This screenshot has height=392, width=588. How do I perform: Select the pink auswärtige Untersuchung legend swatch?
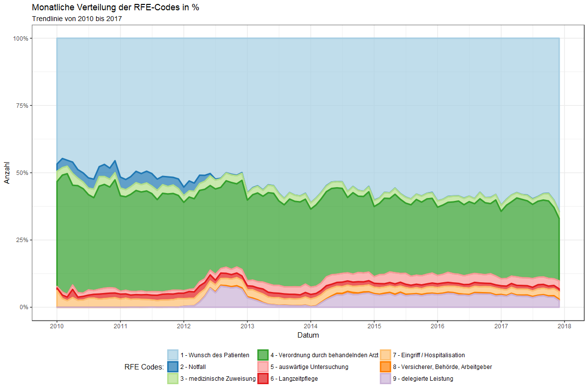click(x=263, y=367)
